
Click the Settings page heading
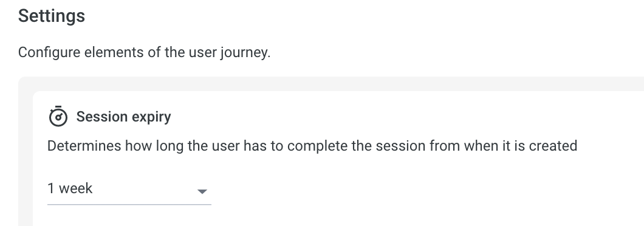point(52,16)
